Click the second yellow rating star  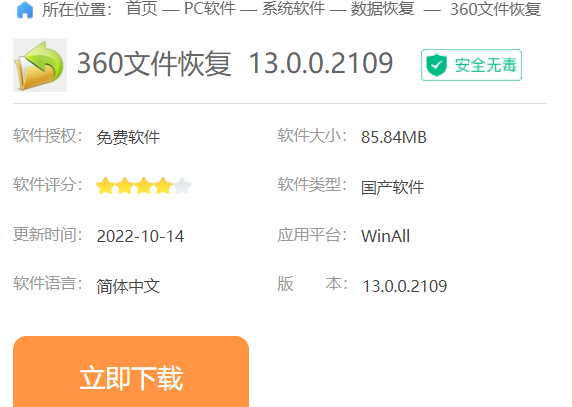124,186
